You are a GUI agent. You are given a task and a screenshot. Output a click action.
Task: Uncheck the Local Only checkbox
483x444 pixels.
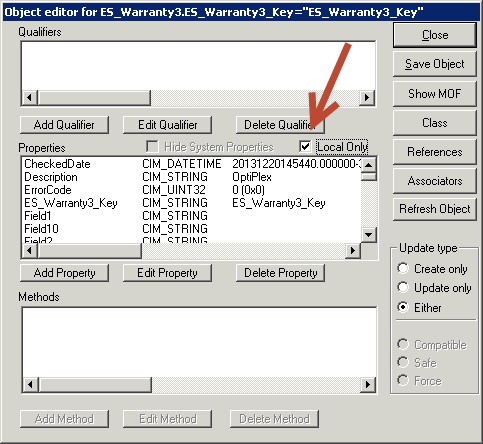[305, 146]
